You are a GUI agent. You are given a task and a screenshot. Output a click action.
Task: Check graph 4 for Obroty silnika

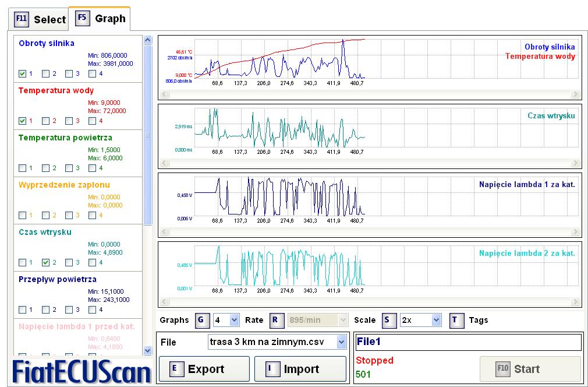[x=92, y=73]
